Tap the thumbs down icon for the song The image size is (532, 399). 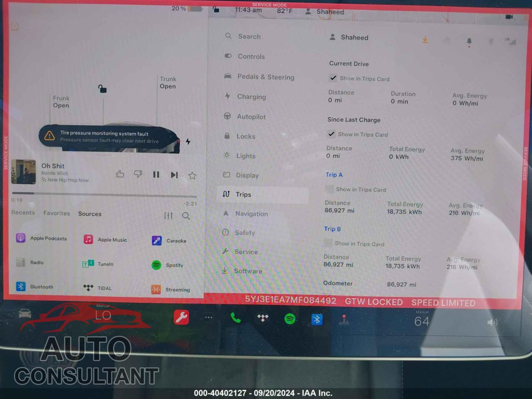coord(138,174)
